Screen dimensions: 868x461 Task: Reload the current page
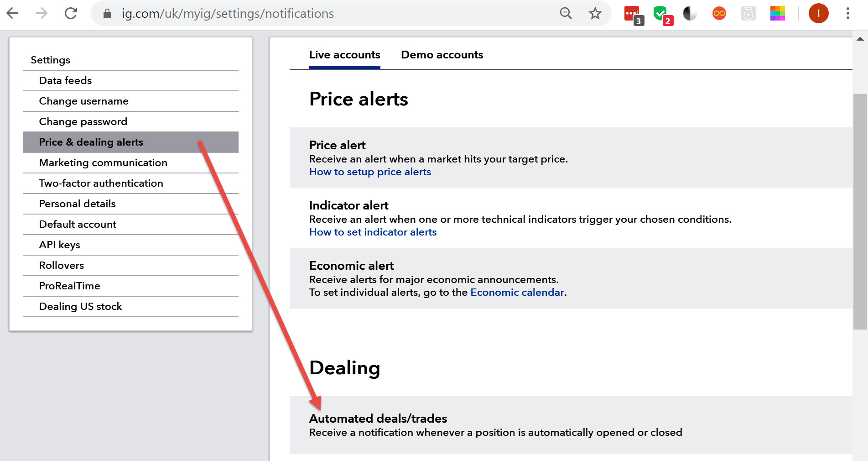click(71, 14)
